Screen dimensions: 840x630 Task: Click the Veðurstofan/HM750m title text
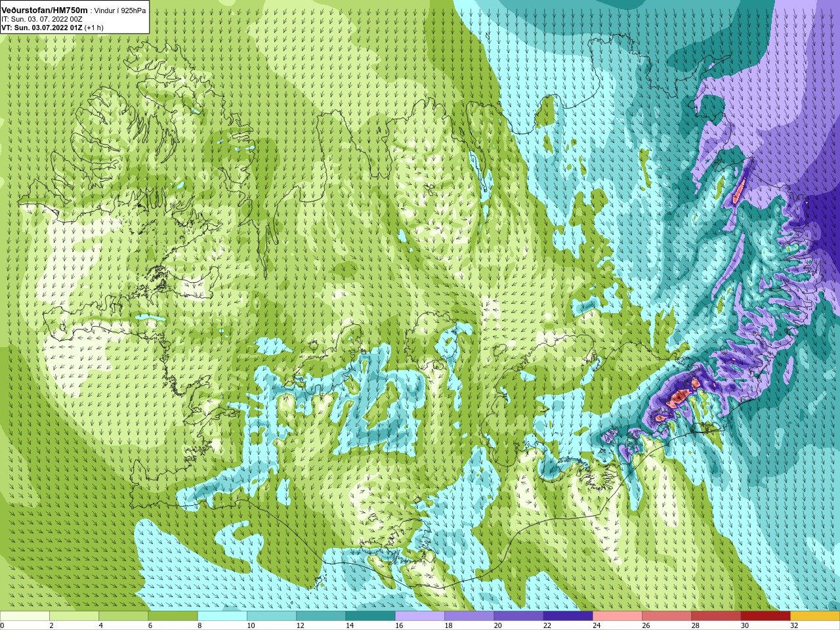[x=45, y=10]
